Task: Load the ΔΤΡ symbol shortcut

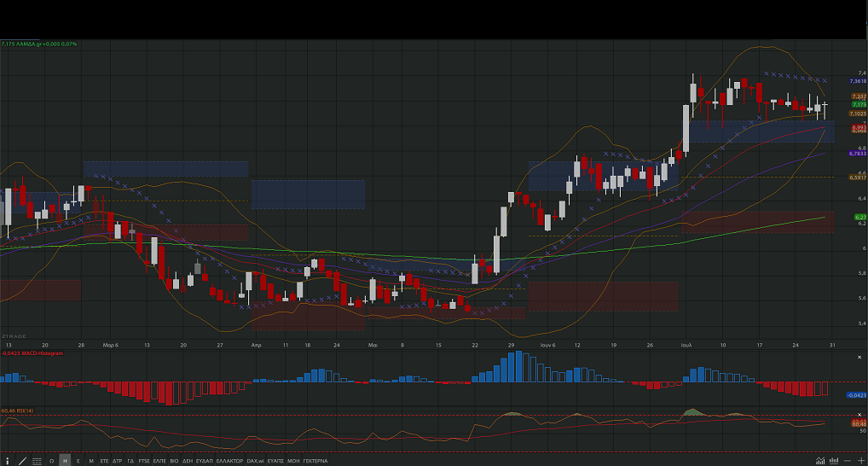Action: 118,461
